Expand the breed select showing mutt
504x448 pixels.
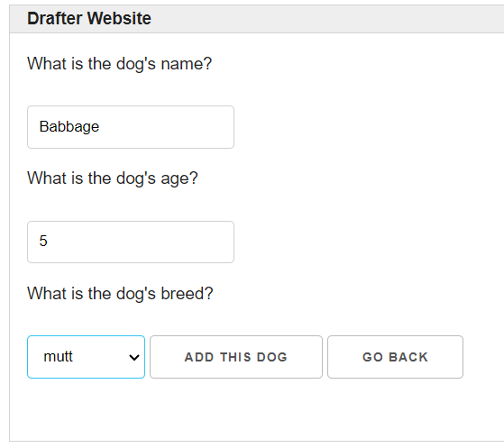pyautogui.click(x=87, y=357)
